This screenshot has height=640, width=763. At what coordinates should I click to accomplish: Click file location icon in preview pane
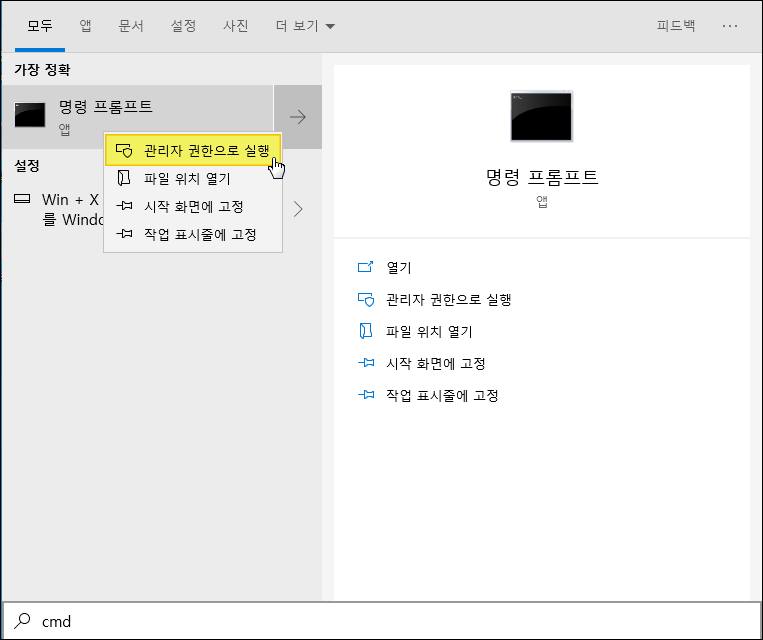click(x=366, y=331)
